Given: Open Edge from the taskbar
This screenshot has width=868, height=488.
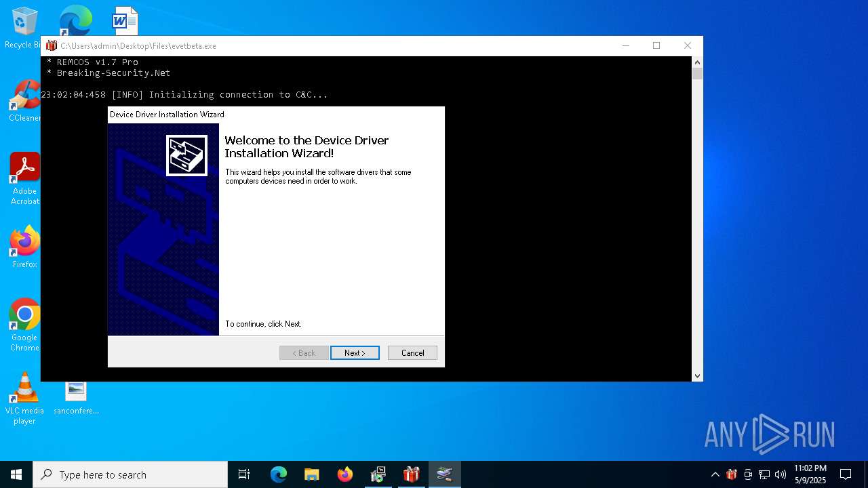Looking at the screenshot, I should click(279, 474).
